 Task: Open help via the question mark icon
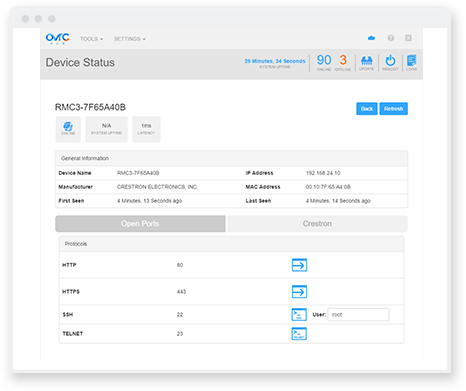click(391, 38)
